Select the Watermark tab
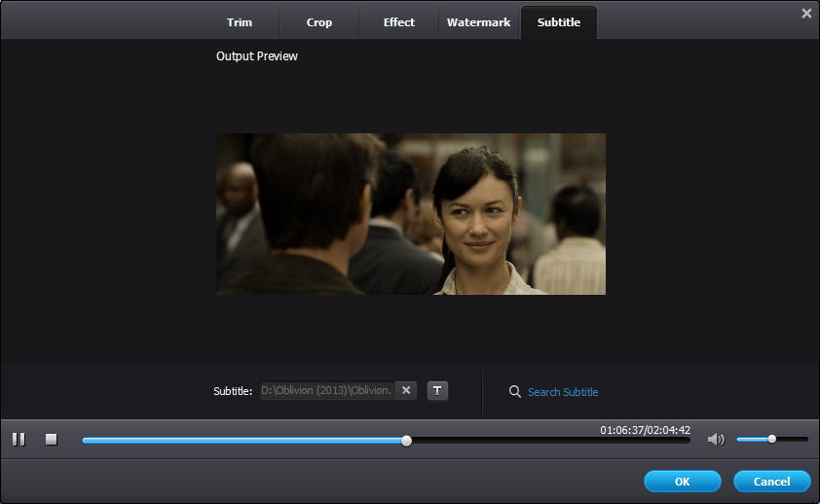 (x=478, y=22)
